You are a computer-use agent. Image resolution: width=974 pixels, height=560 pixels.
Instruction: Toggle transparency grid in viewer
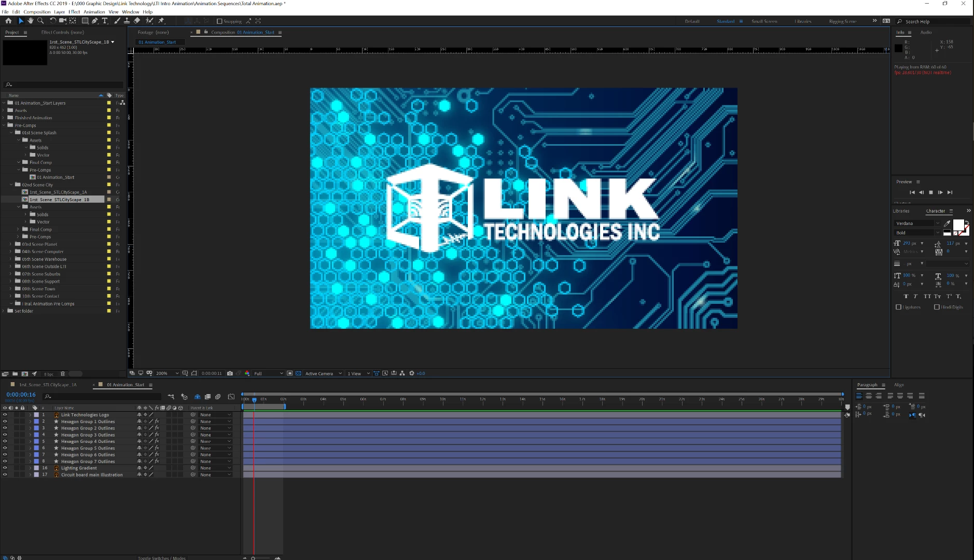tap(298, 373)
